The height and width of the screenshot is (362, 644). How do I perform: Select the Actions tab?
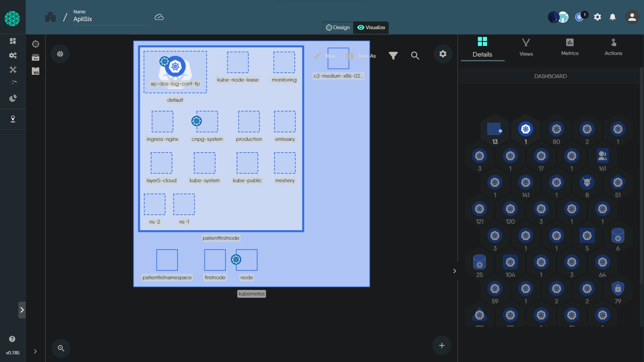[613, 47]
